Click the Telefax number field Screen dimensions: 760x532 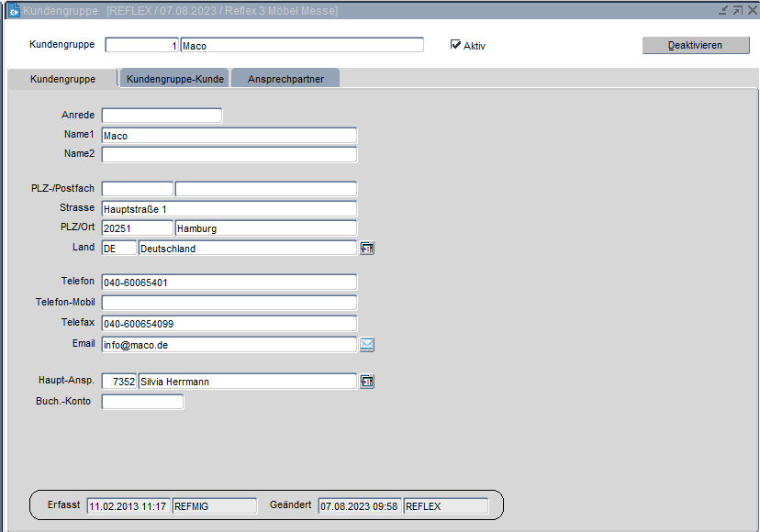coord(229,323)
